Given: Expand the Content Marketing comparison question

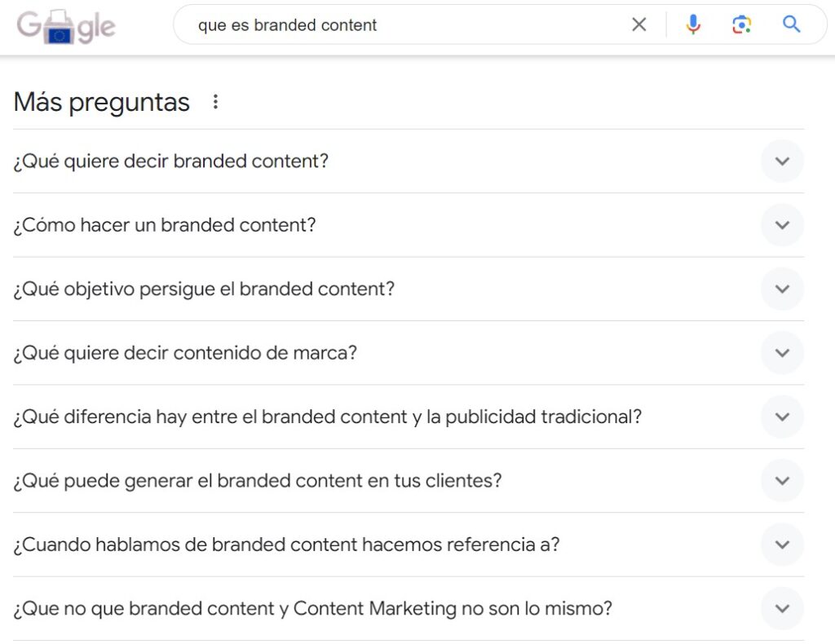Looking at the screenshot, I should pos(781,609).
